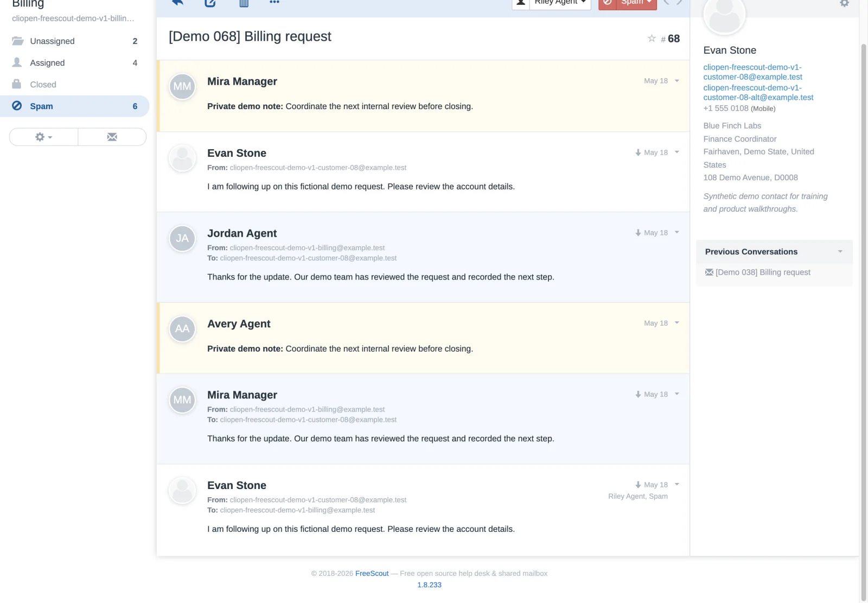Click Evan Stone's avatar on last message
Viewport: 868px width, 603px height.
pyautogui.click(x=182, y=491)
